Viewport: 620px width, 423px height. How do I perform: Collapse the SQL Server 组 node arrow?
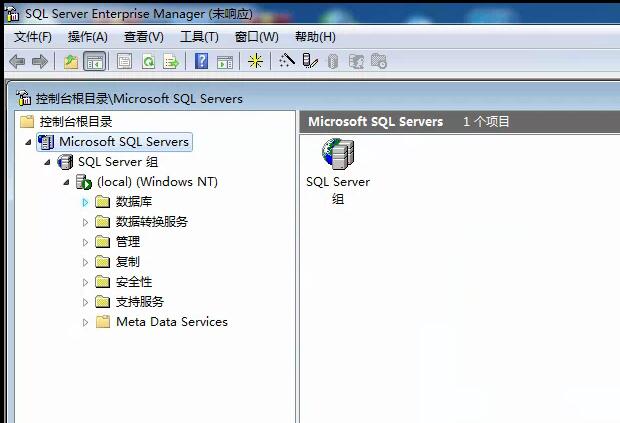pos(47,162)
